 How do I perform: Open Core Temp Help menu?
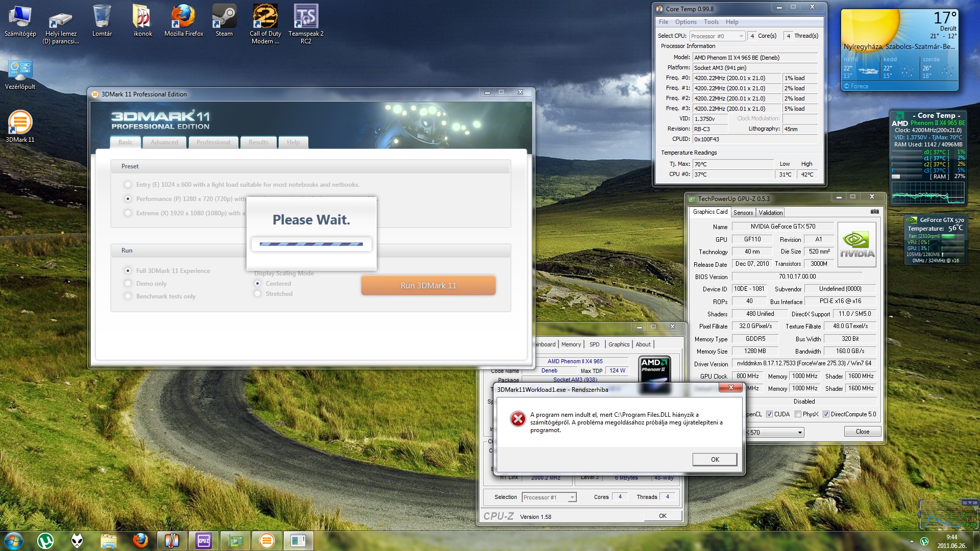732,22
